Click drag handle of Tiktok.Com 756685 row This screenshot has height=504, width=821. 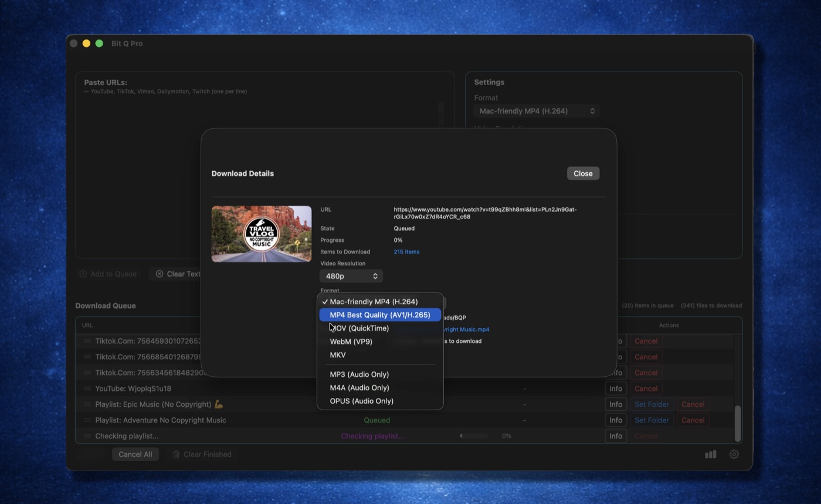87,357
